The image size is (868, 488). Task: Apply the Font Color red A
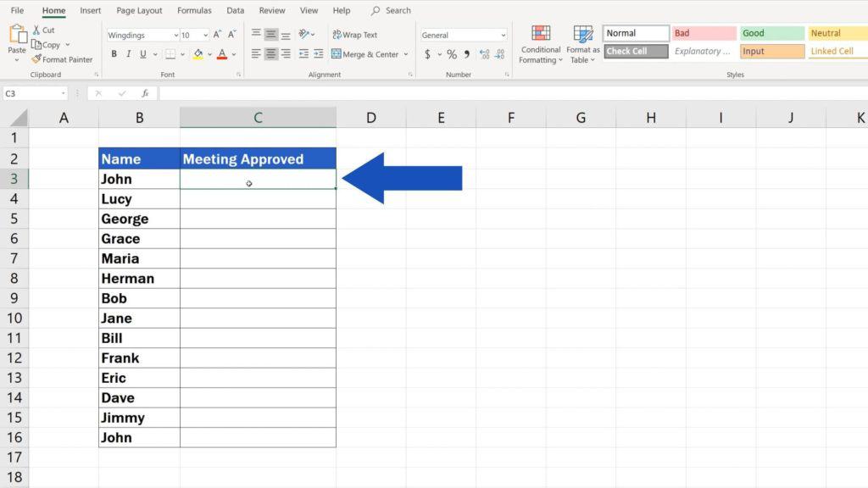222,54
